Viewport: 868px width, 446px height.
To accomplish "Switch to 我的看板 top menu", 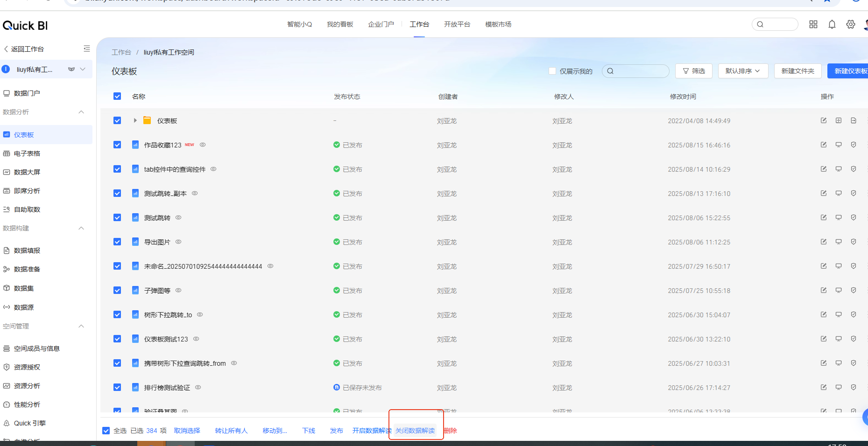I will tap(340, 24).
